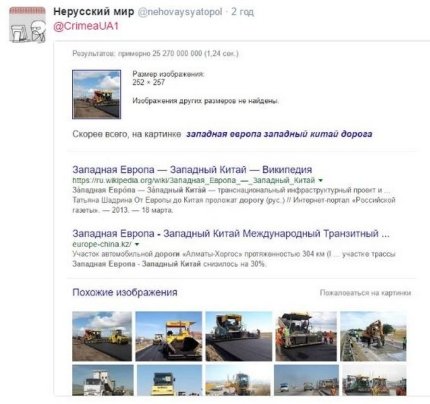Viewport: 430px width, 404px height.
Task: Open the @nehovaysyatopol handle
Action: [180, 12]
